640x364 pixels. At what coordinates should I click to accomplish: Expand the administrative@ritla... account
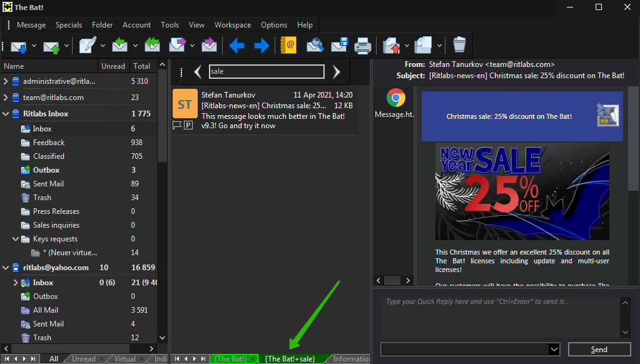[6, 81]
